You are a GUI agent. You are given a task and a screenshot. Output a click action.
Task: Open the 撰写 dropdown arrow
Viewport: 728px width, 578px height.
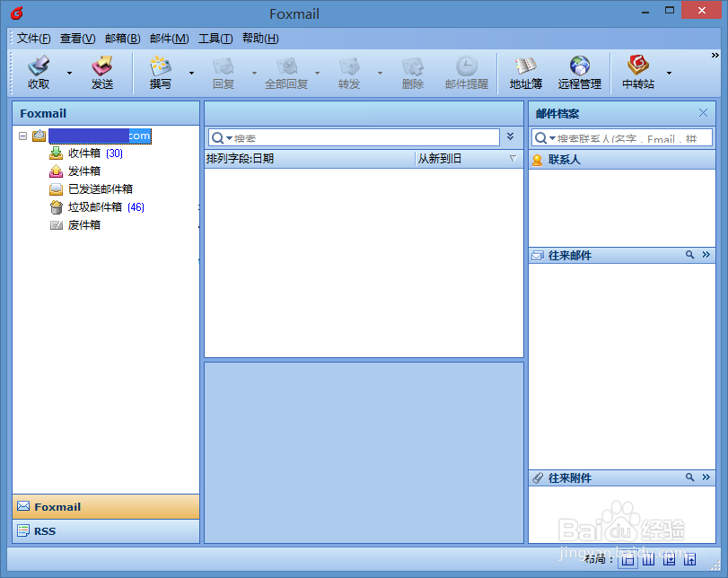[189, 72]
